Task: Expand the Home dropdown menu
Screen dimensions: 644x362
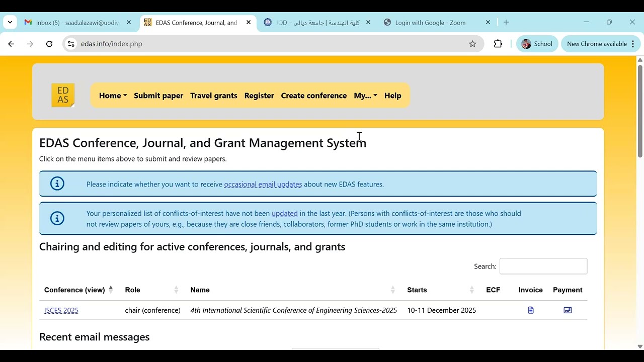Action: click(x=113, y=96)
